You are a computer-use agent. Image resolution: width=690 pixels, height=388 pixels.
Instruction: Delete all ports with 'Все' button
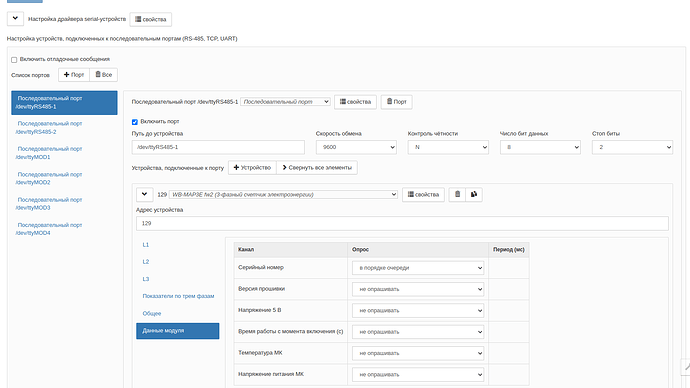pos(104,75)
